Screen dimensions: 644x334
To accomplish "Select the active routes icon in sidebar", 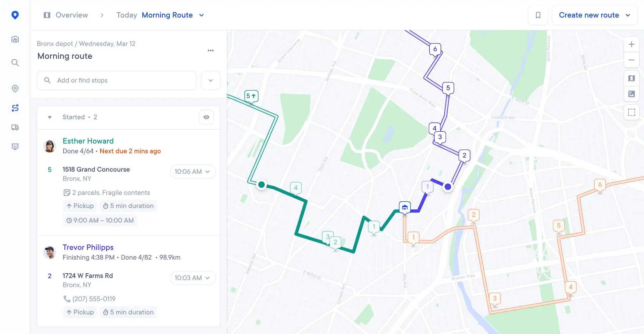I will tap(15, 108).
